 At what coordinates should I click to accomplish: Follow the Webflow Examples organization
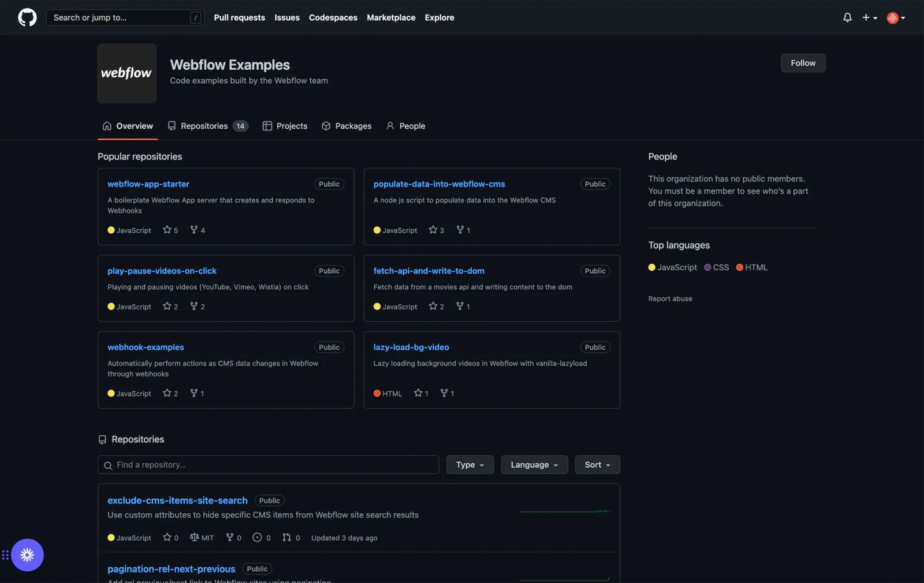(803, 63)
